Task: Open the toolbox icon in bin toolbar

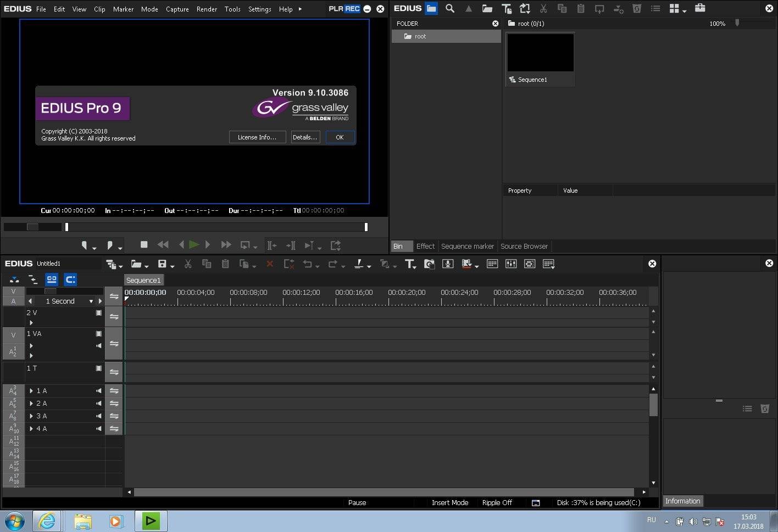Action: 700,8
